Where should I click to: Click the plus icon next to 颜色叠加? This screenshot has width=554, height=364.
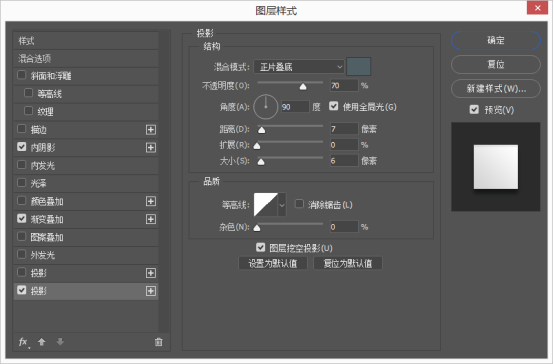point(151,201)
